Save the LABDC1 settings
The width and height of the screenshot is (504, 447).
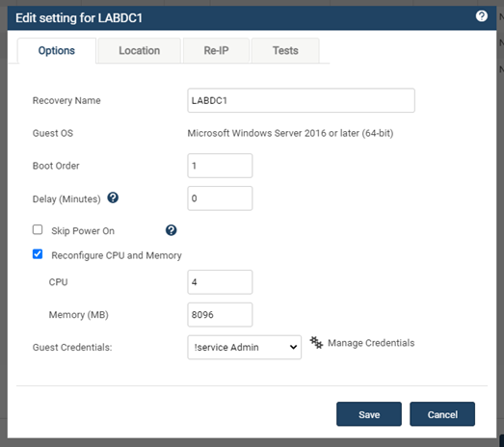pyautogui.click(x=369, y=414)
